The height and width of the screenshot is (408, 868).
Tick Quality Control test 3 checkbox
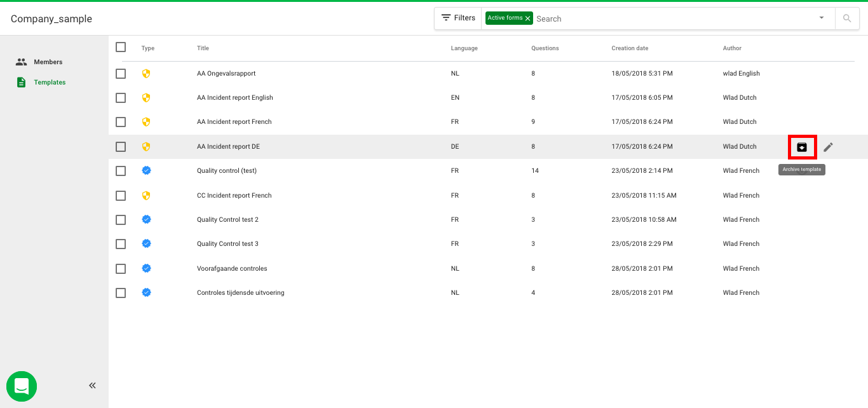point(121,244)
